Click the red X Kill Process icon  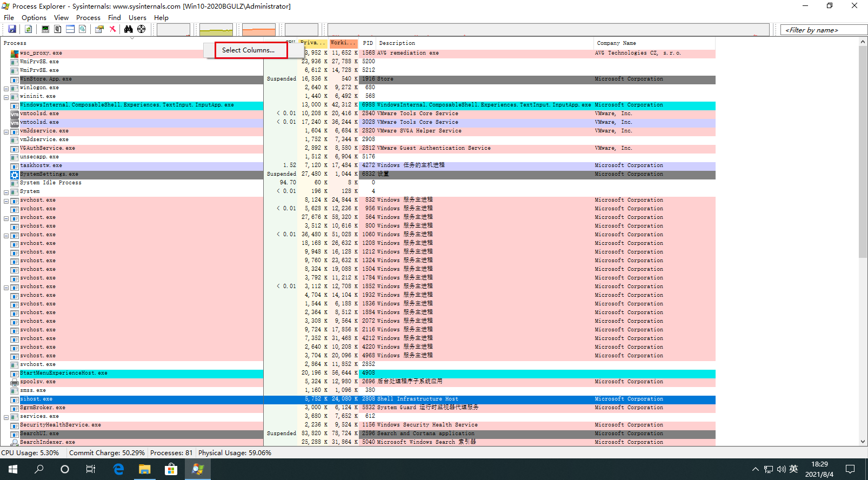[x=112, y=29]
